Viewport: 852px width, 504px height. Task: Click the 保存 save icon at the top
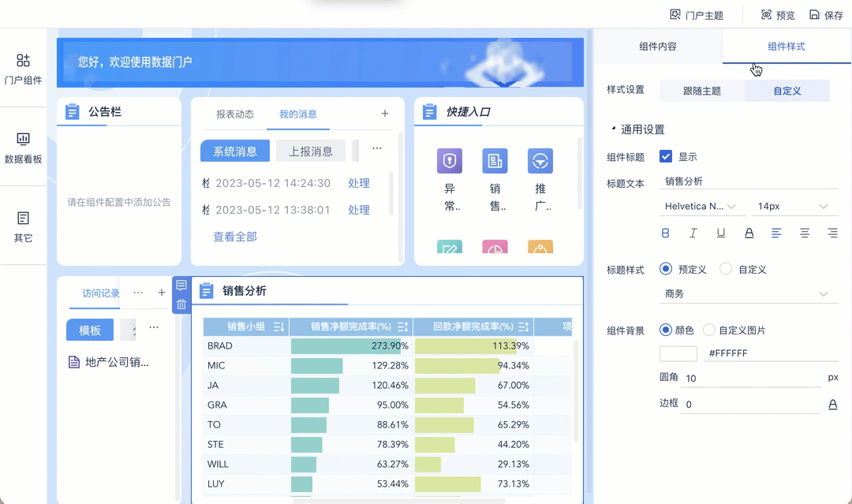pos(814,15)
